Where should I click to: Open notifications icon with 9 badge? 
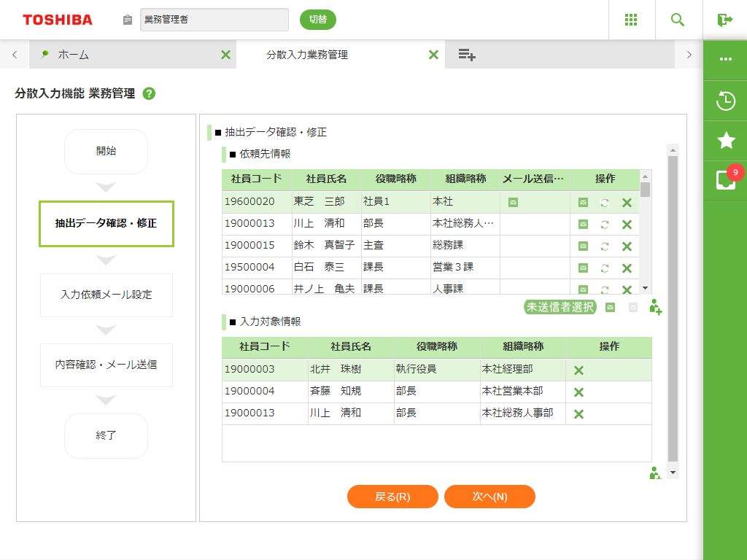pos(725,179)
